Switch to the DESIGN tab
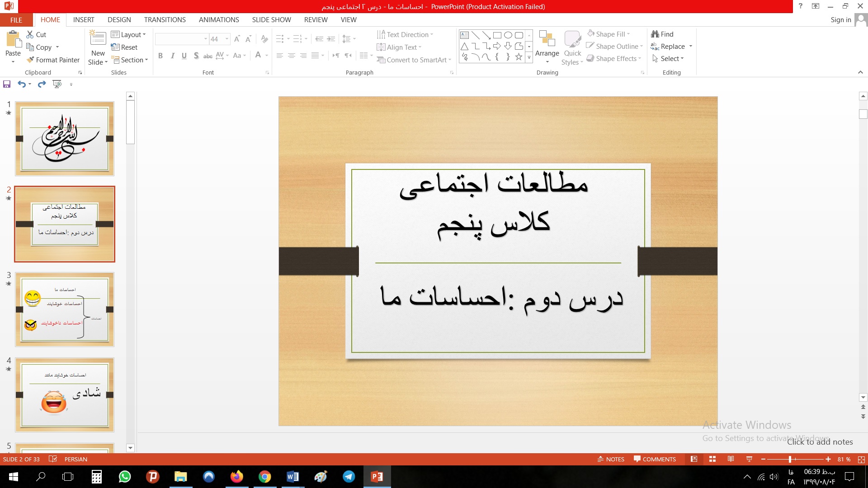 [119, 20]
